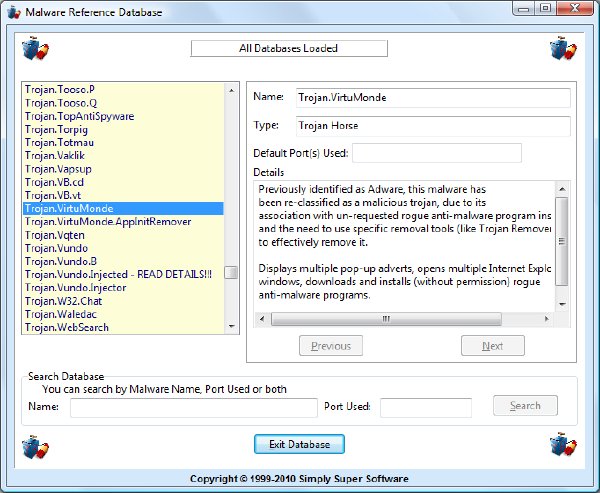Screen dimensions: 600x493
Task: Click the malware list scrollbar thumb
Action: coord(231,273)
